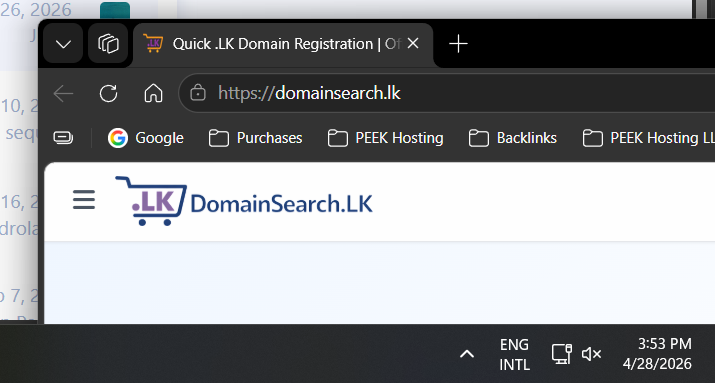Screen dimensions: 715x383
Task: Open the muted volume control
Action: tap(591, 354)
